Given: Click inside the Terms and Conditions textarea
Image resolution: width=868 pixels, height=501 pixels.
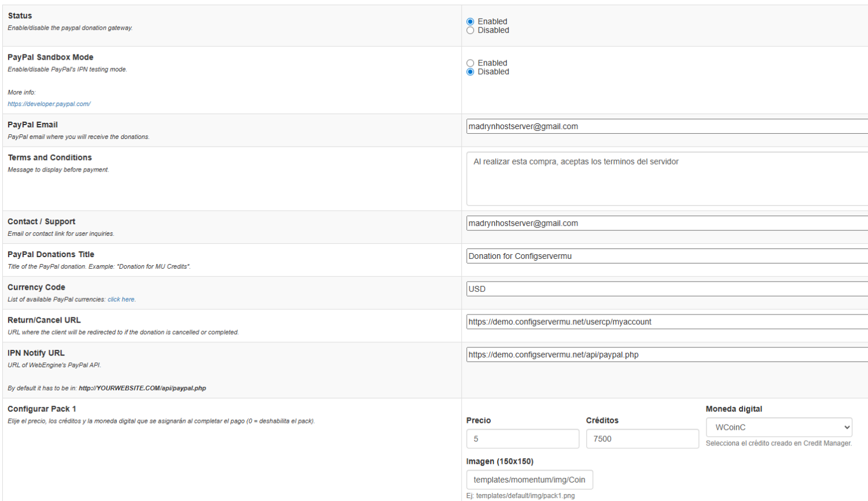Looking at the screenshot, I should coord(665,178).
